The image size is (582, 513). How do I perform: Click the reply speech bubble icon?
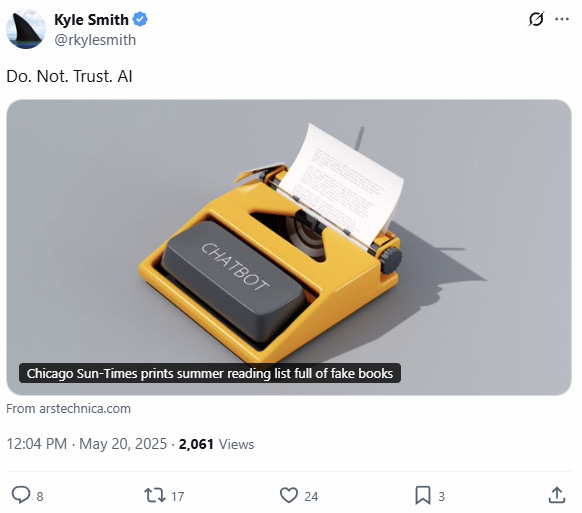click(x=21, y=495)
